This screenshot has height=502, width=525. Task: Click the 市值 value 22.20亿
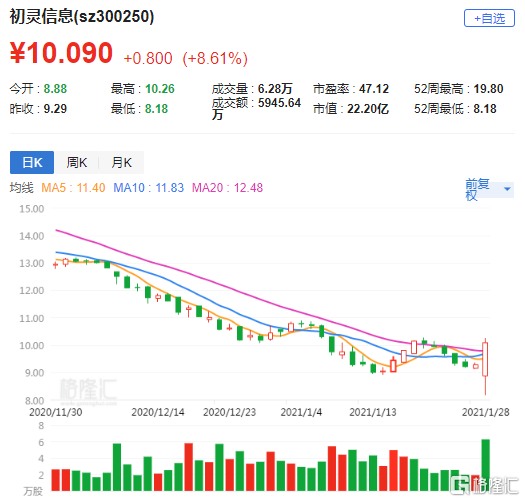pos(368,109)
